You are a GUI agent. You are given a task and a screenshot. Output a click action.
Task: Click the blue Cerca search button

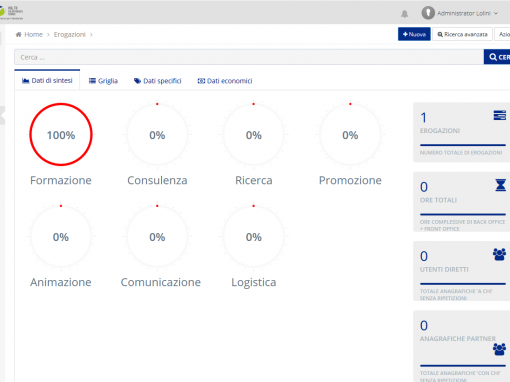pyautogui.click(x=497, y=57)
